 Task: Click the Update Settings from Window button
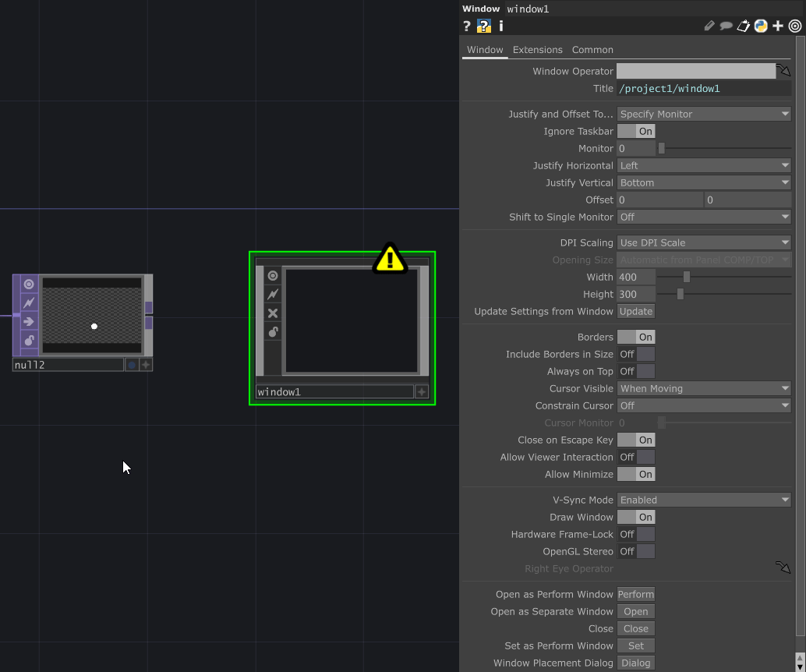pyautogui.click(x=636, y=311)
